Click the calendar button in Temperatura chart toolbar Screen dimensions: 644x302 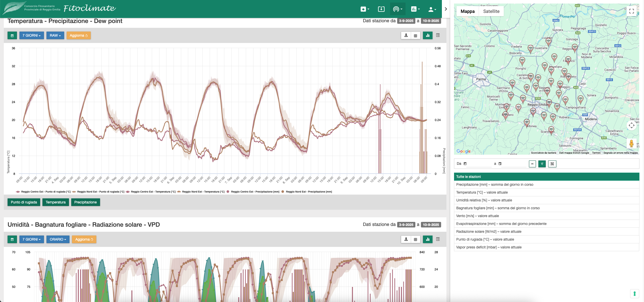[12, 35]
